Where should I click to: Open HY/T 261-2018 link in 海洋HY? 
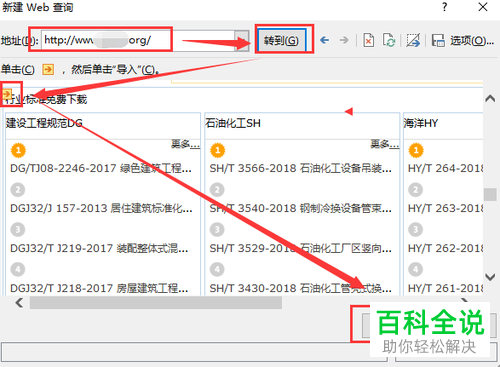click(445, 288)
